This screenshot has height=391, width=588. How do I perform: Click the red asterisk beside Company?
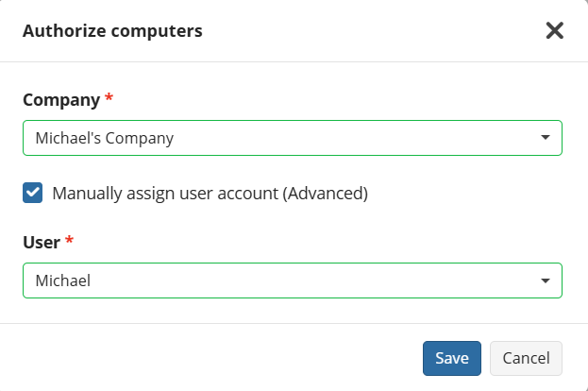109,97
